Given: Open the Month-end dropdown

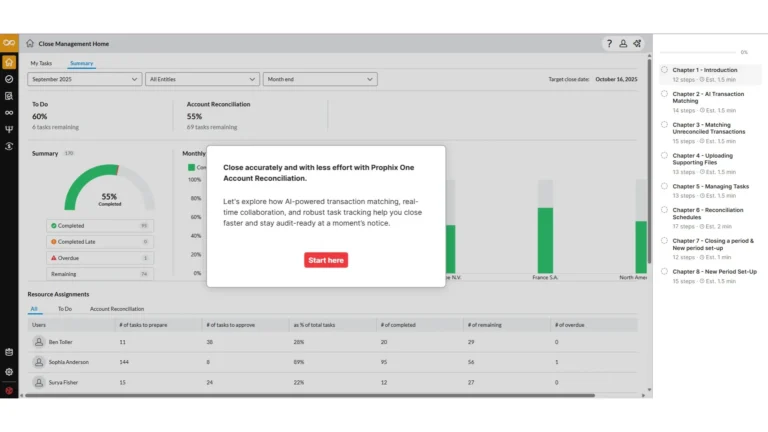Looking at the screenshot, I should pos(320,79).
